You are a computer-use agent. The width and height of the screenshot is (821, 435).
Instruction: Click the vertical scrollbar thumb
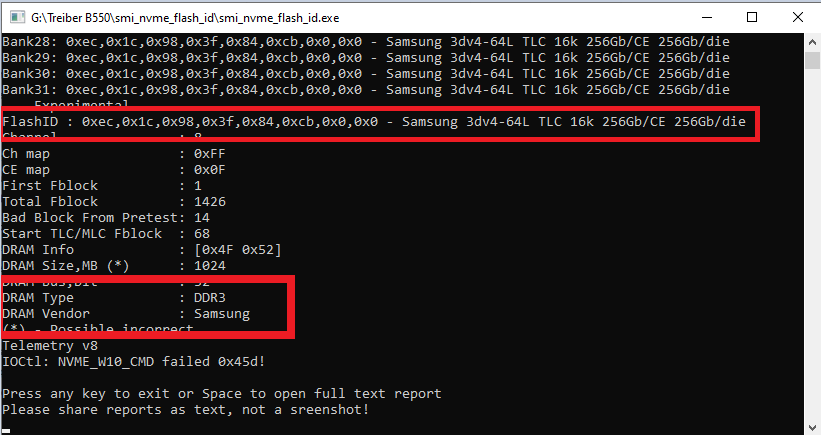pyautogui.click(x=812, y=60)
